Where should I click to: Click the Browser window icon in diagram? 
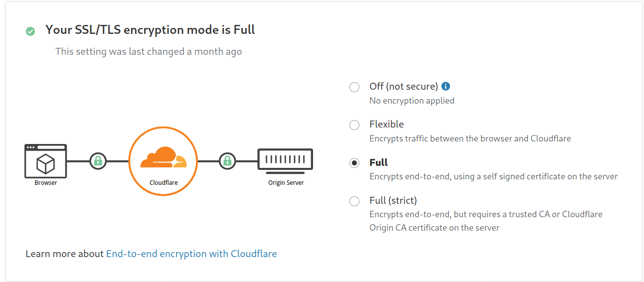point(45,161)
